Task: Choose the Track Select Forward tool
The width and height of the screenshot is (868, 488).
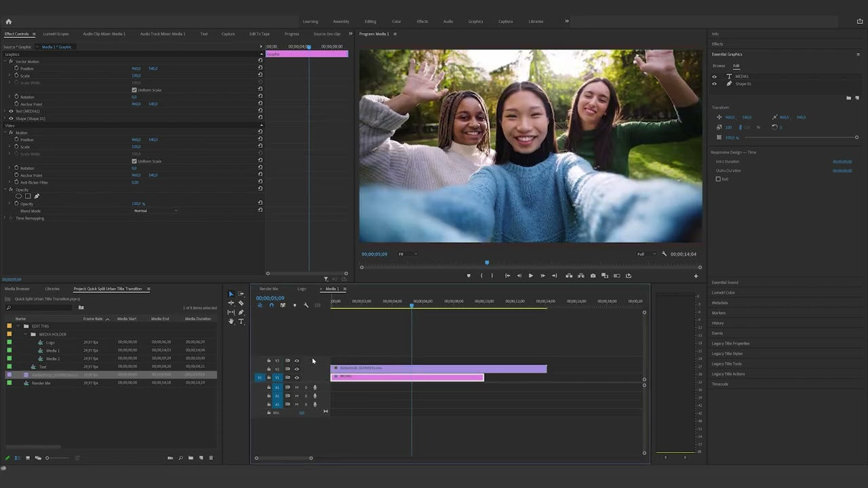Action: 241,294
